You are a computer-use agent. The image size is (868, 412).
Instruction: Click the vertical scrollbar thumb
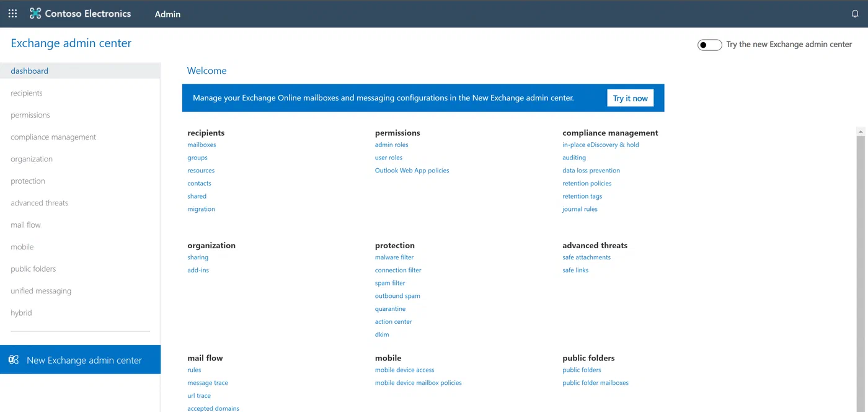click(861, 274)
